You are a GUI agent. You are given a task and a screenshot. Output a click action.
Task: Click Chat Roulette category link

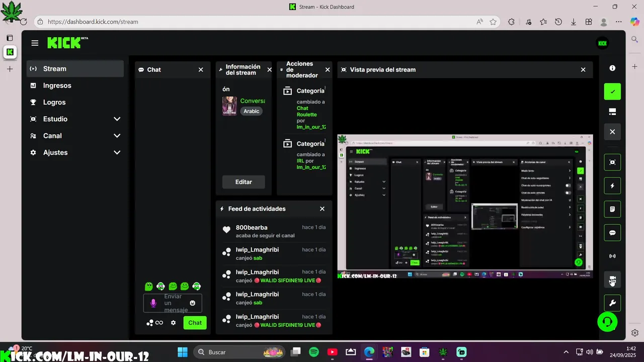[x=307, y=111]
